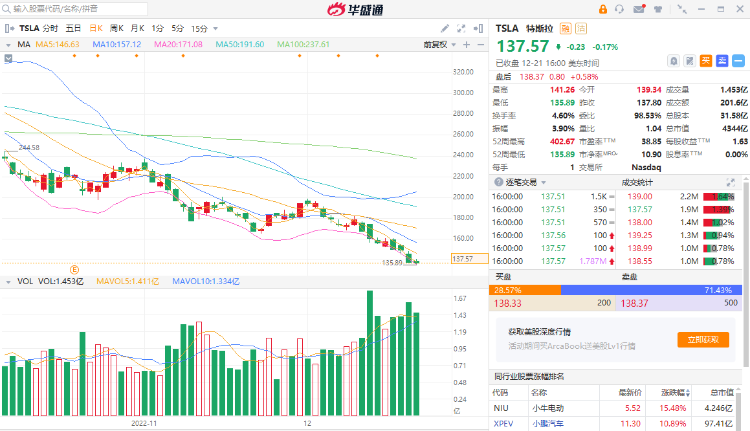Click the MA100:237.61 indicator label
The image size is (750, 431).
(303, 44)
